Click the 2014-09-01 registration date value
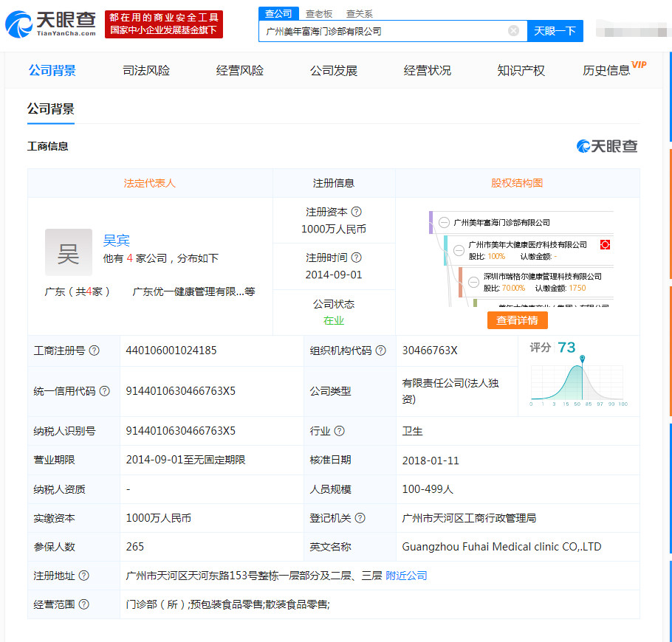This screenshot has width=672, height=642. coord(334,275)
